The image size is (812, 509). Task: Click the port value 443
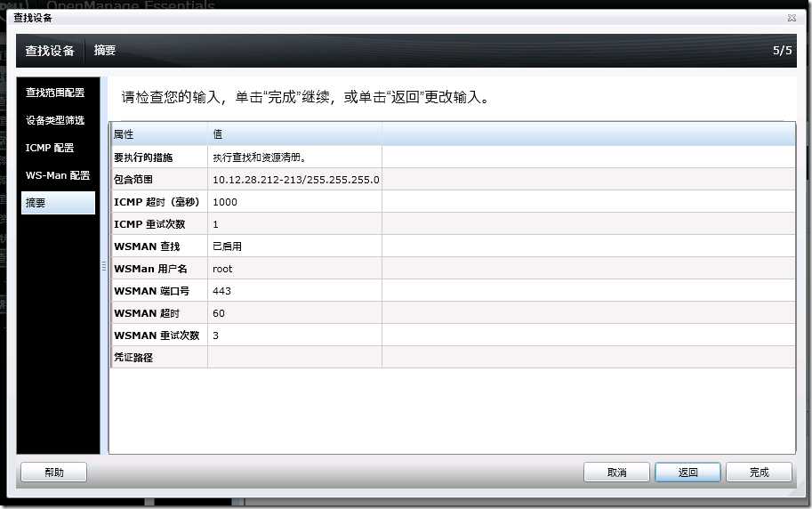point(221,291)
